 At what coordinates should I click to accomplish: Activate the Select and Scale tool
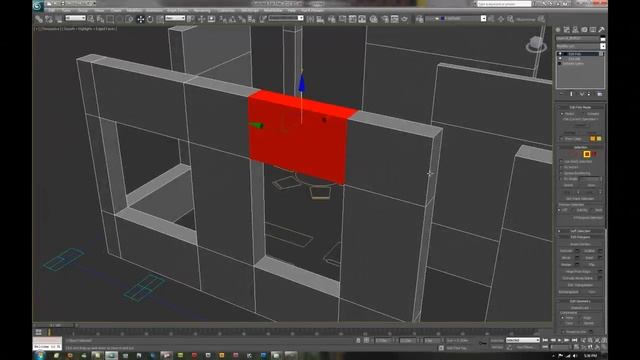160,19
